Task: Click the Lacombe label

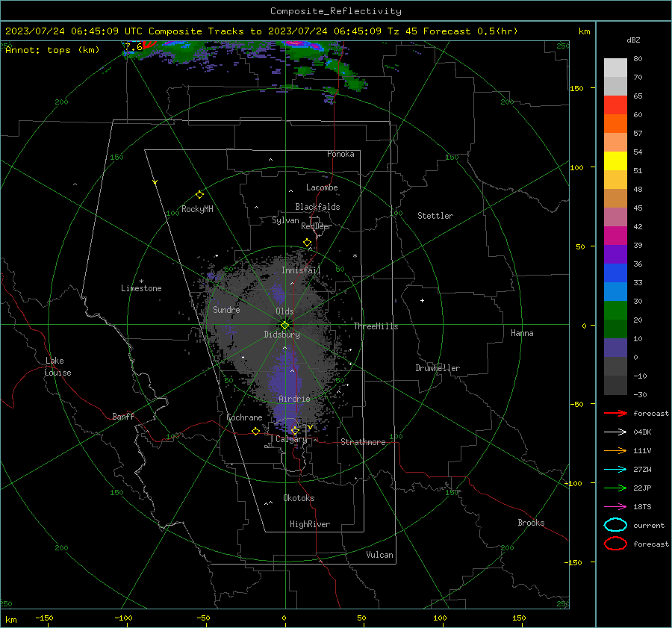Action: point(322,187)
